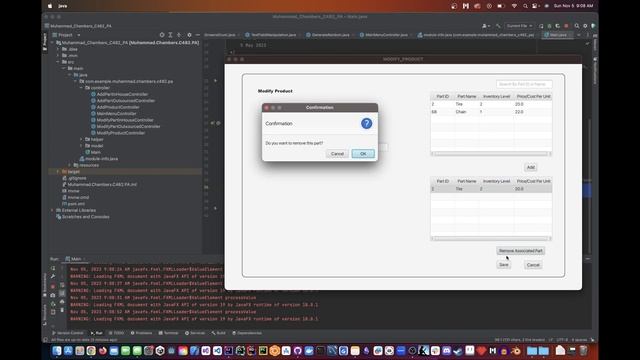Click the Add button below the parts table
The image size is (640, 360).
[530, 167]
